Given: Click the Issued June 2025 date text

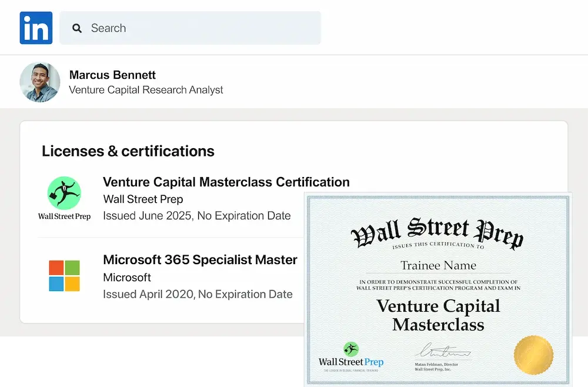Looking at the screenshot, I should click(x=198, y=215).
